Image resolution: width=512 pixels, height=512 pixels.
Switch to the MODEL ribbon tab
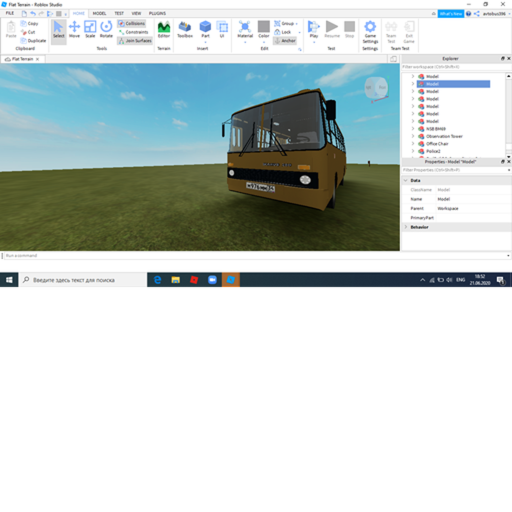tap(99, 13)
